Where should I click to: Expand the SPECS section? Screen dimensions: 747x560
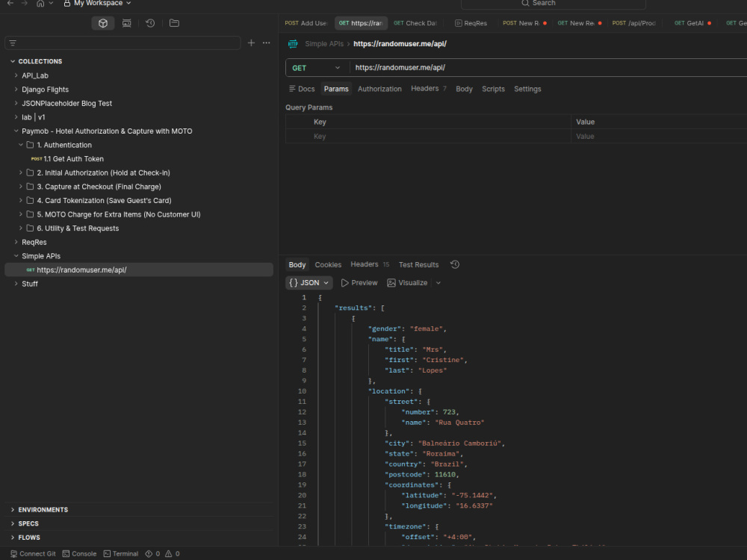13,523
